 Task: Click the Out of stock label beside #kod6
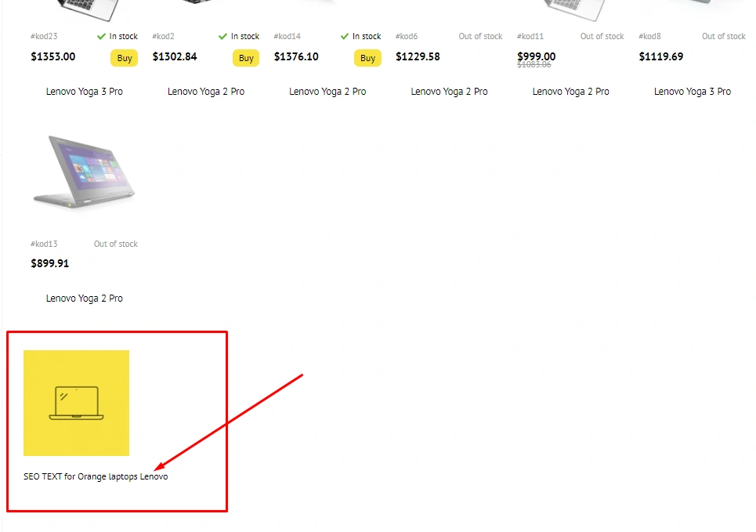(x=480, y=36)
